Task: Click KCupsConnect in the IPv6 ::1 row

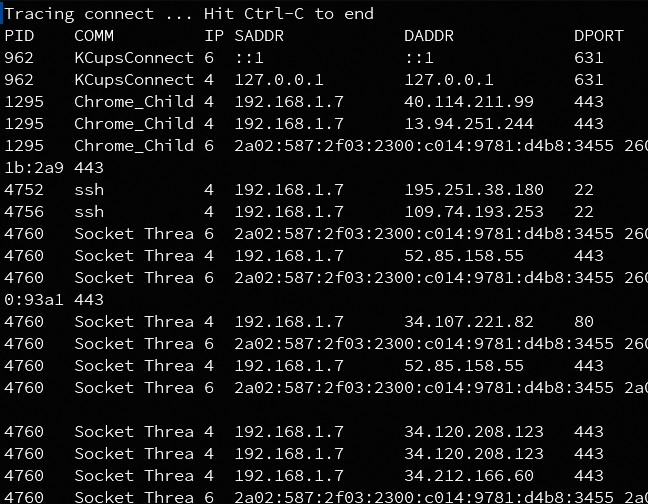Action: tap(134, 58)
